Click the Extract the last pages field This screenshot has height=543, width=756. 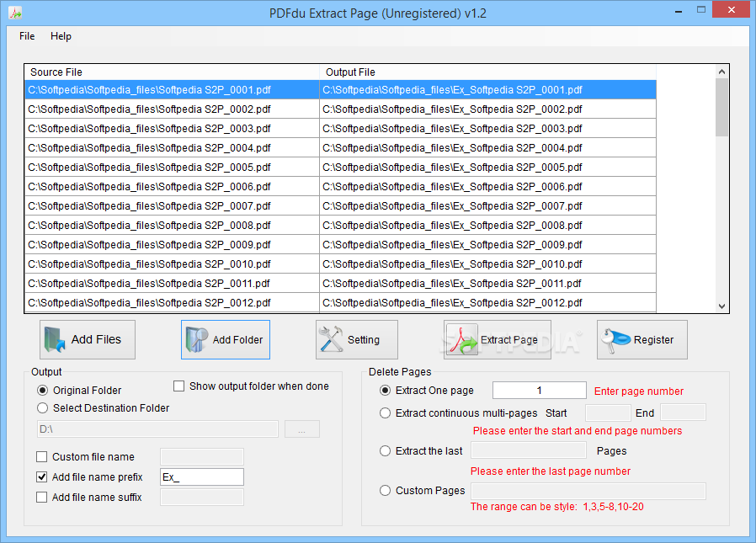tap(529, 450)
